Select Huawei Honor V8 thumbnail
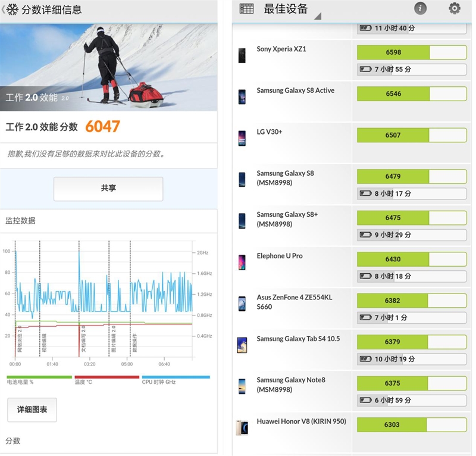 [x=242, y=427]
